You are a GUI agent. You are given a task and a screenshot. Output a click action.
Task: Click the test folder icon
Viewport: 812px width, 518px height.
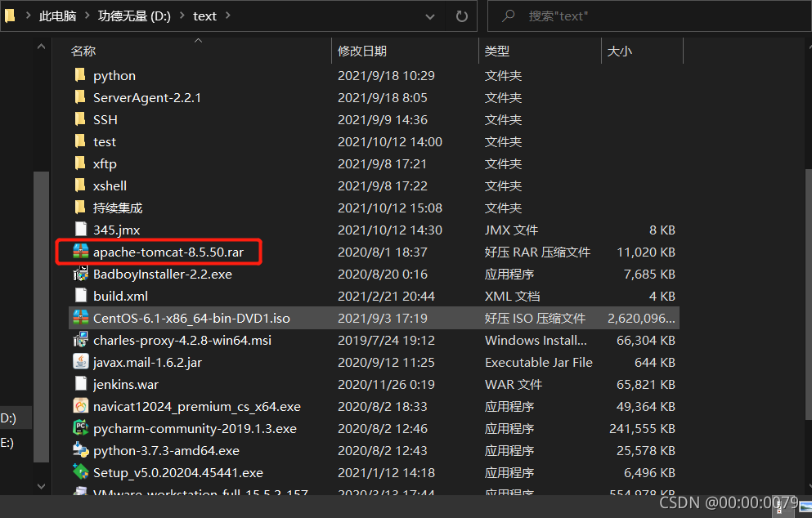point(80,141)
